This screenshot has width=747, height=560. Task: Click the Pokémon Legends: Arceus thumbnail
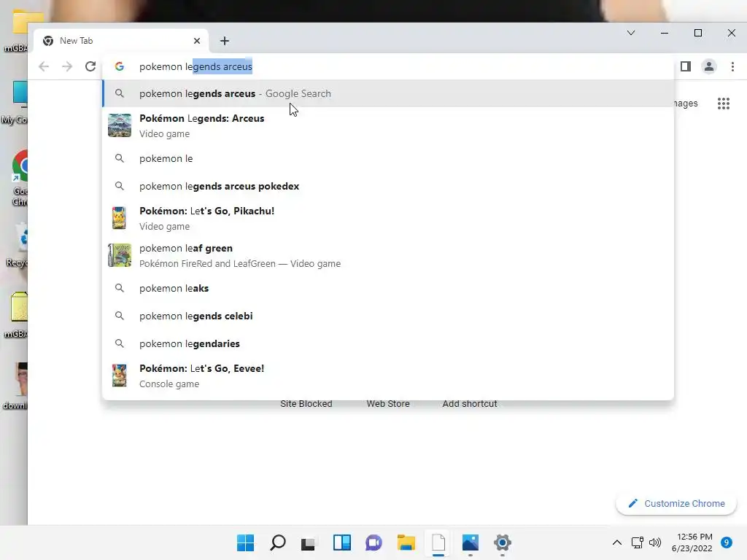120,125
